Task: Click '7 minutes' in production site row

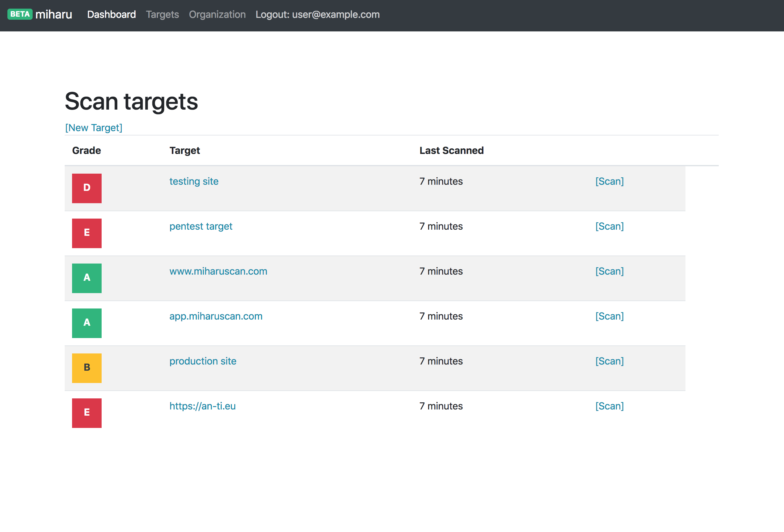Action: (441, 361)
